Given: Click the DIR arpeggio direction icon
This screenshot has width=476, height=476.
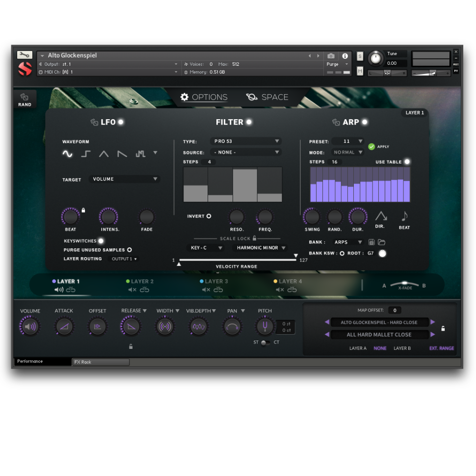Looking at the screenshot, I should 380,216.
